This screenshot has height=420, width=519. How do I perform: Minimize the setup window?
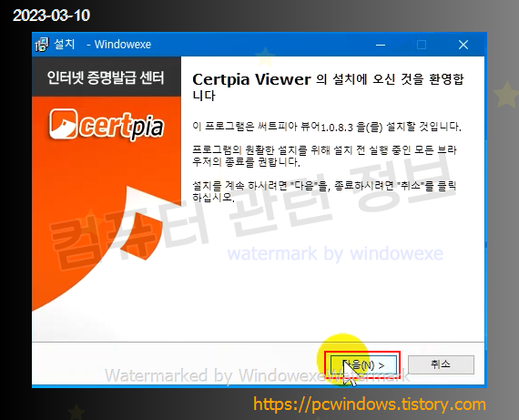[381, 45]
